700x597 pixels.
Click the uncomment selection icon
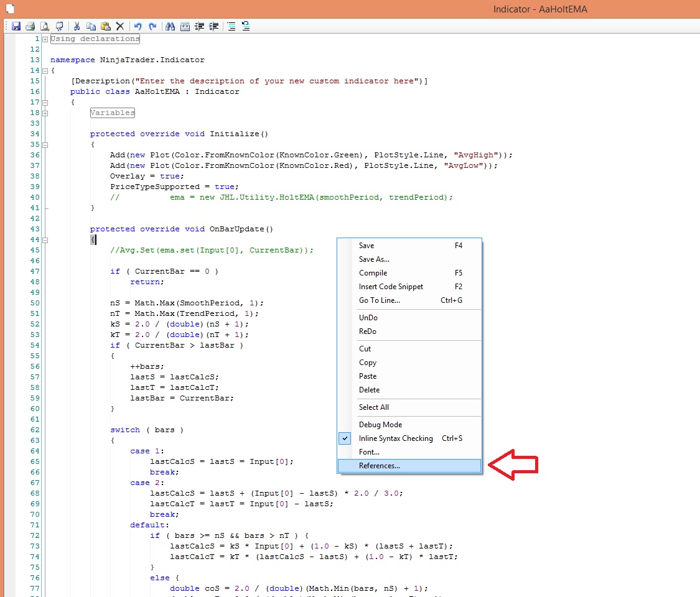click(246, 26)
